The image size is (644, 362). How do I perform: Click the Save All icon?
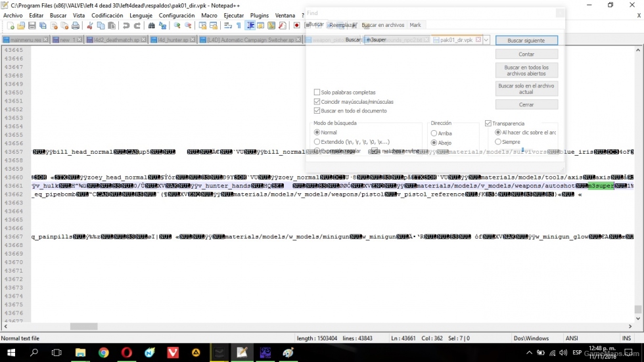coord(43,26)
